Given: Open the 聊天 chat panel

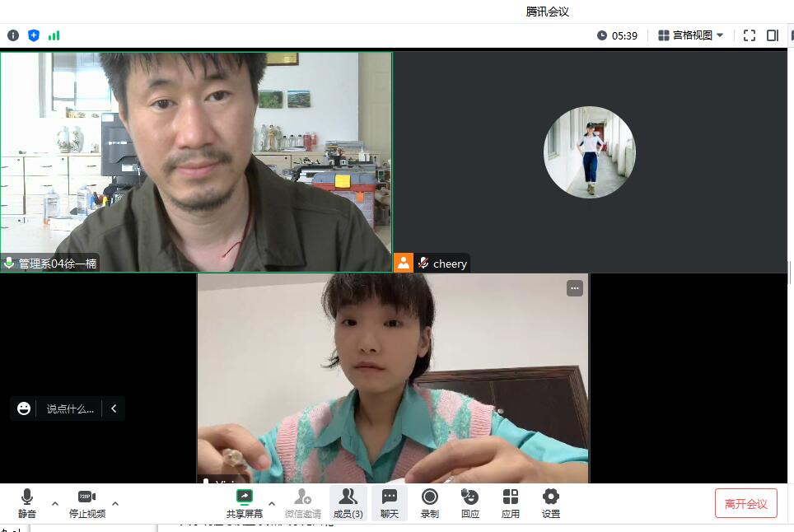Looking at the screenshot, I should [389, 502].
